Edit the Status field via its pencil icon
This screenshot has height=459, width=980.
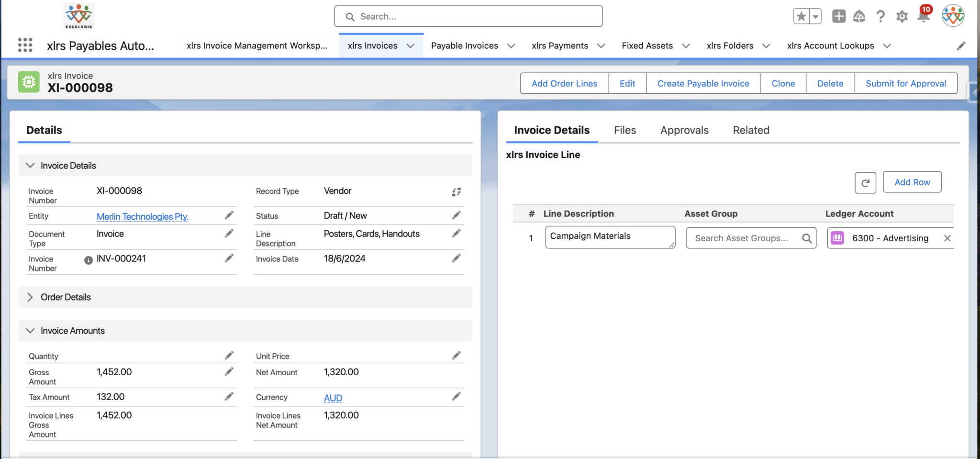click(456, 215)
